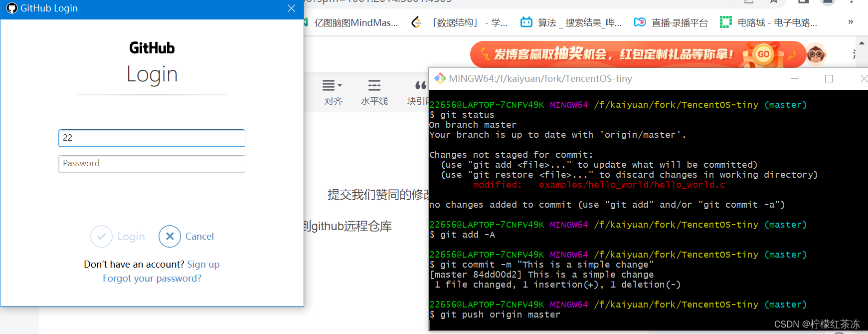Click the 'git add -A' command line

462,235
